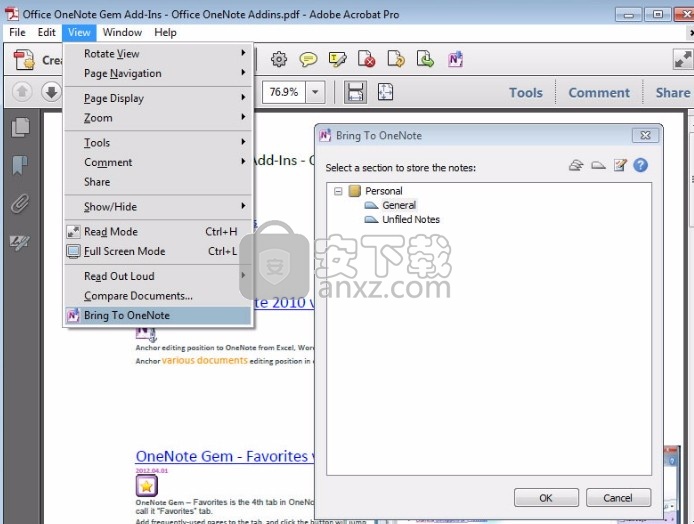694x524 pixels.
Task: Click OK in Bring To OneNote dialog
Action: tap(546, 498)
